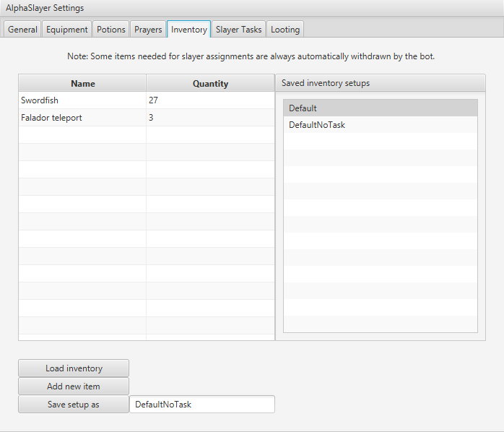The image size is (504, 432).
Task: Sort by the Quantity column header
Action: point(210,84)
